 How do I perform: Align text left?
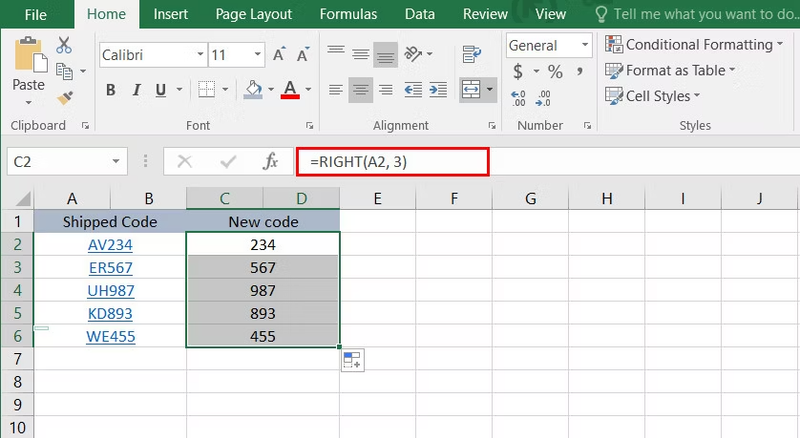336,90
